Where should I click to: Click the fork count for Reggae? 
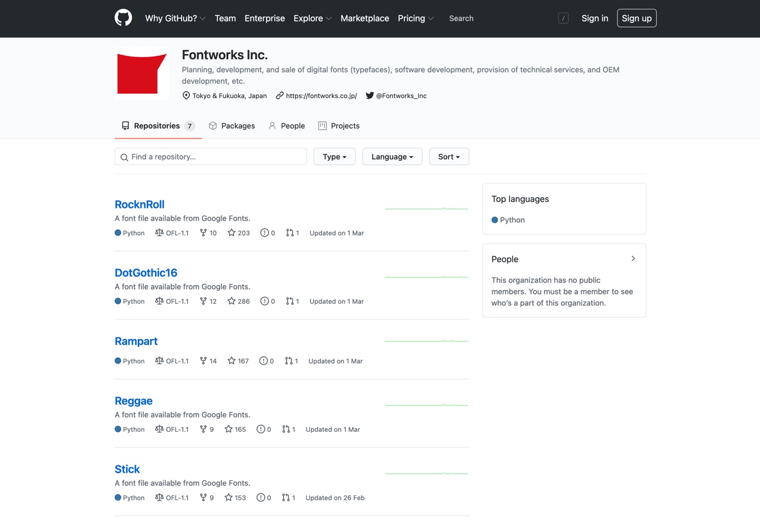207,429
